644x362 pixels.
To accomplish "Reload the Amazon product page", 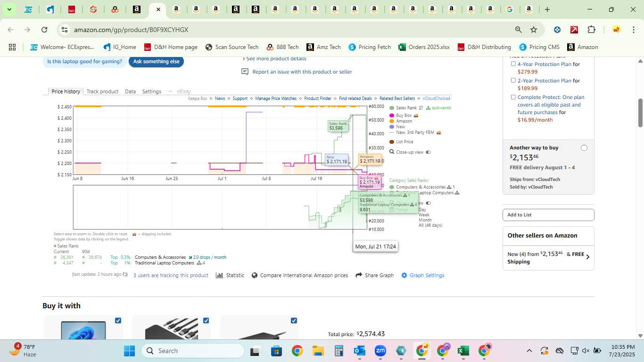I will 44,30.
